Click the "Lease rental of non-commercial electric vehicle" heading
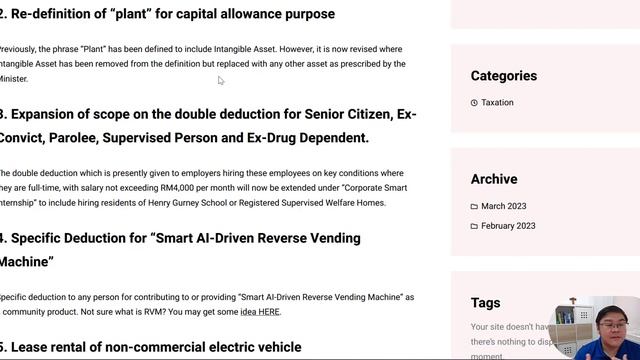The height and width of the screenshot is (360, 640). coord(151,347)
